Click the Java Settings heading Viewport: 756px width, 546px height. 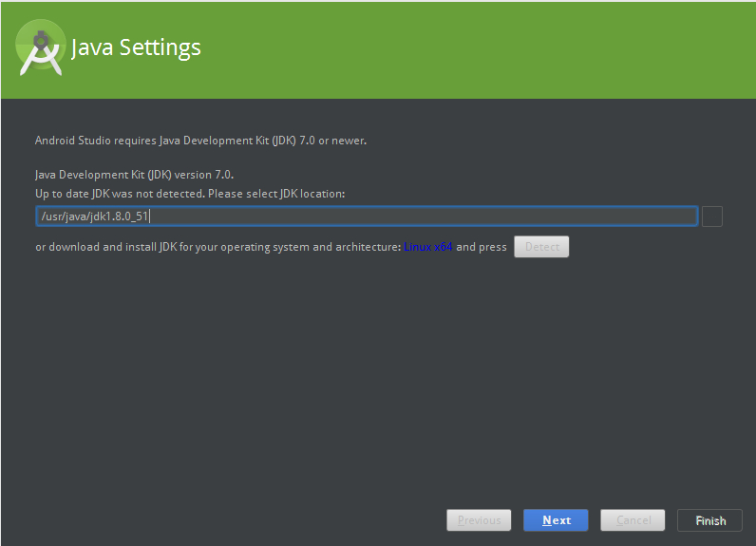coord(136,47)
